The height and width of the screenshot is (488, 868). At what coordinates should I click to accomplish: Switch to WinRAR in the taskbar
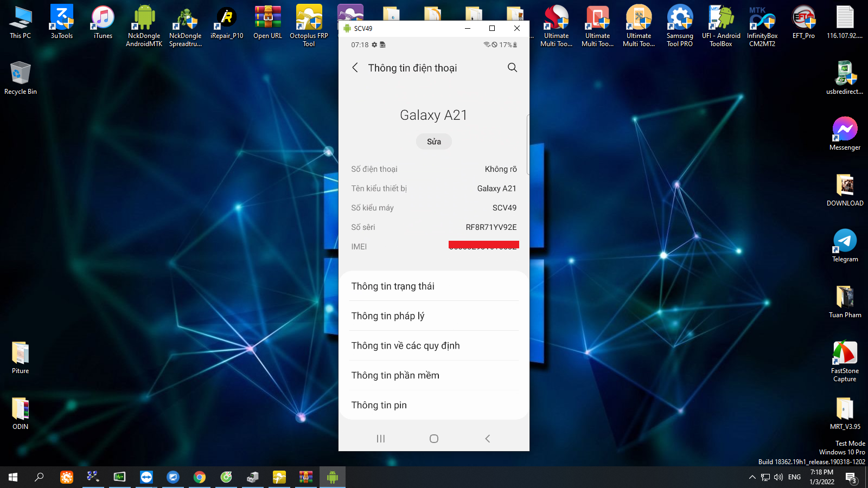[x=306, y=477]
